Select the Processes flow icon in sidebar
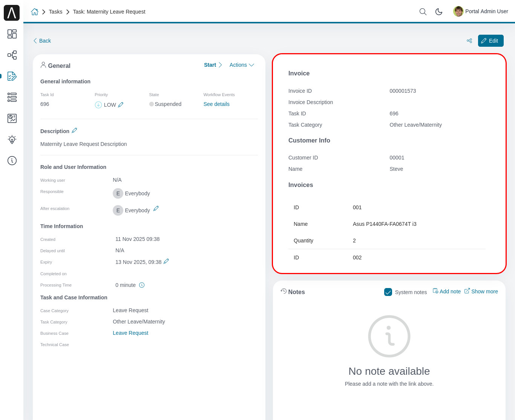This screenshot has width=515, height=420. 12,55
